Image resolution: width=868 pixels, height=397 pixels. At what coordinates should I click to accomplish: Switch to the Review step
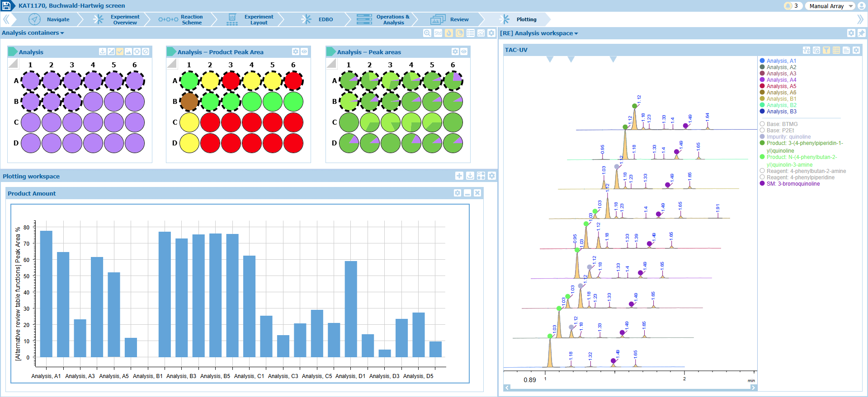coord(459,19)
